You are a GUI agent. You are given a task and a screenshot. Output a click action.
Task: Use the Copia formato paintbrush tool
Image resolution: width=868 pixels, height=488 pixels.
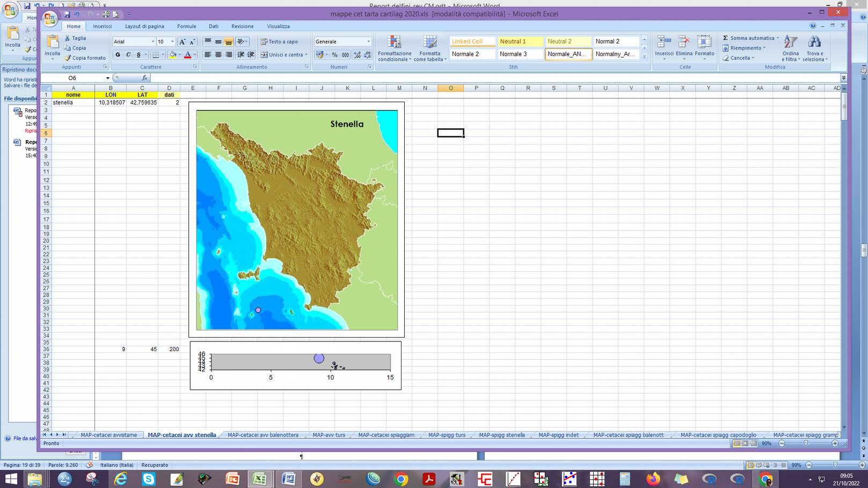point(85,58)
